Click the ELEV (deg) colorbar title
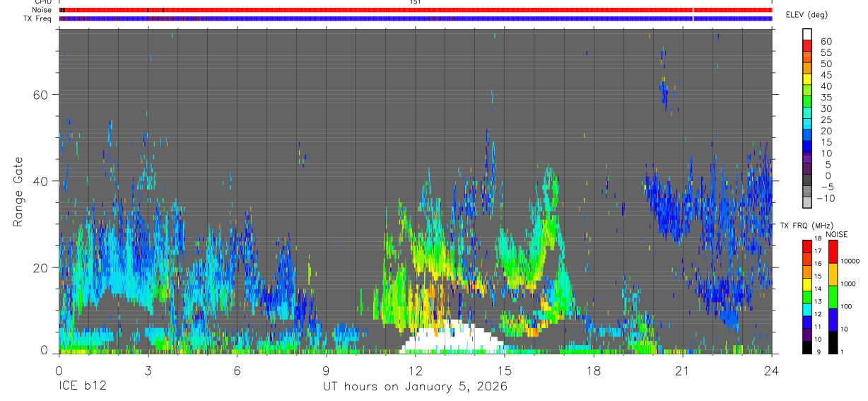Image resolution: width=868 pixels, height=401 pixels. click(807, 15)
